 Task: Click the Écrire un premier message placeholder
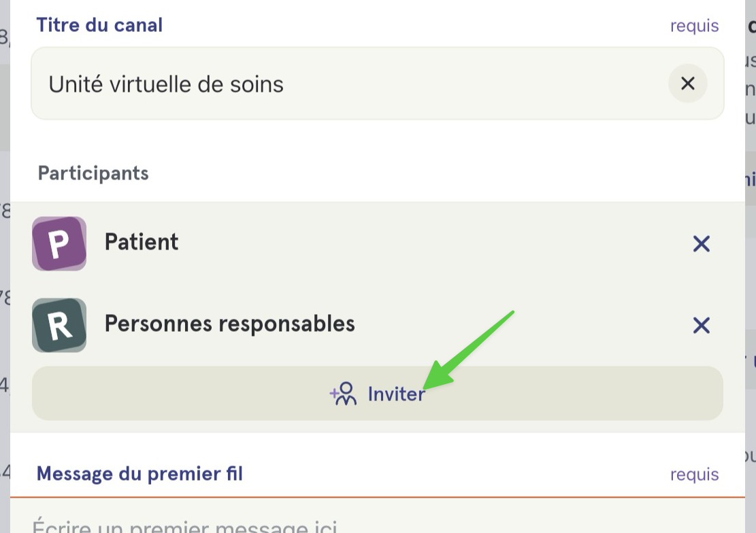coord(184,525)
